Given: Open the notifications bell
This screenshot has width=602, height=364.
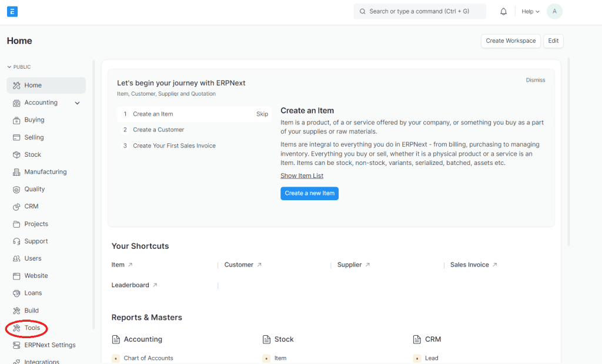Looking at the screenshot, I should (x=503, y=12).
